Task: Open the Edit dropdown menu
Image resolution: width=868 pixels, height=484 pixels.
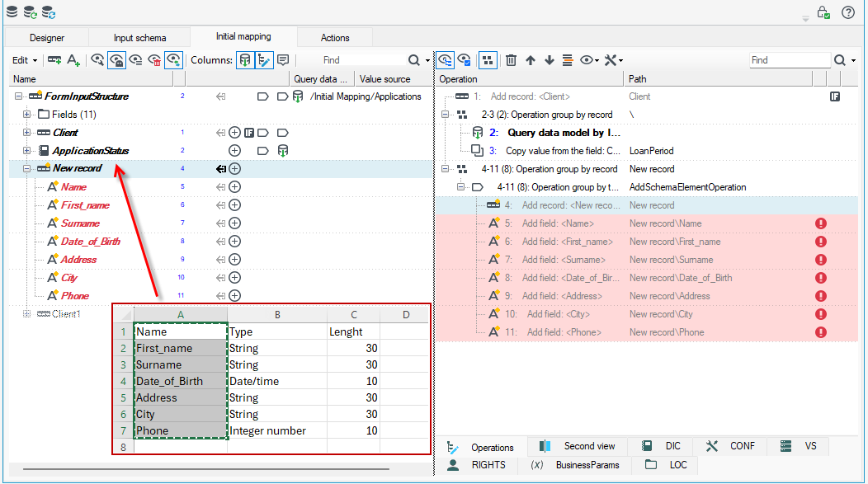Action: tap(25, 59)
